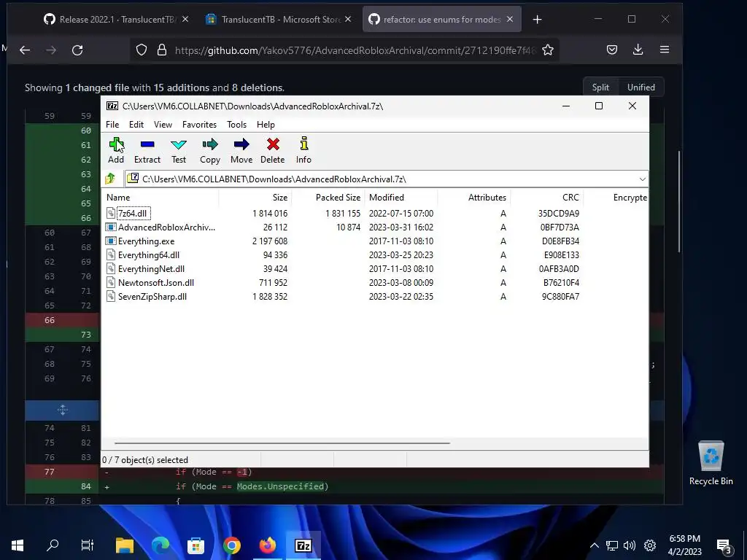
Task: Open a new Firefox tab
Action: [537, 19]
